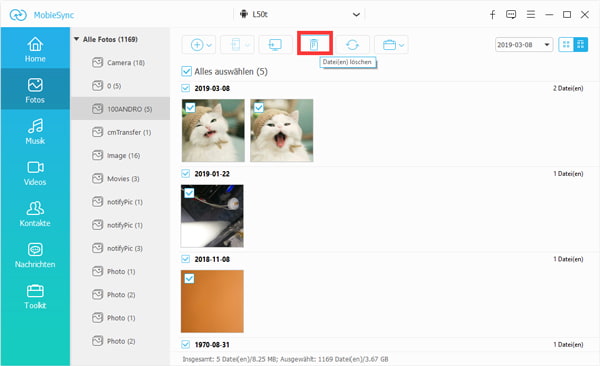The height and width of the screenshot is (366, 600).
Task: Open the Toolkit section
Action: click(x=35, y=296)
